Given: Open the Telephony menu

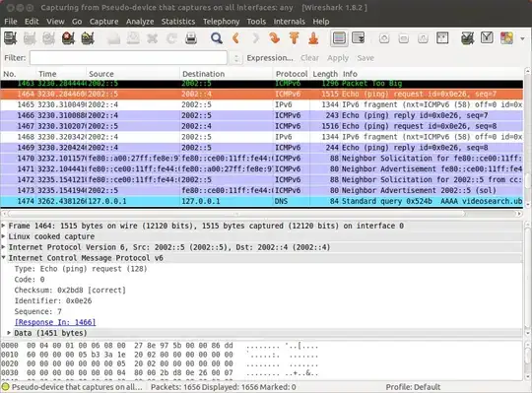Looking at the screenshot, I should click(x=222, y=22).
